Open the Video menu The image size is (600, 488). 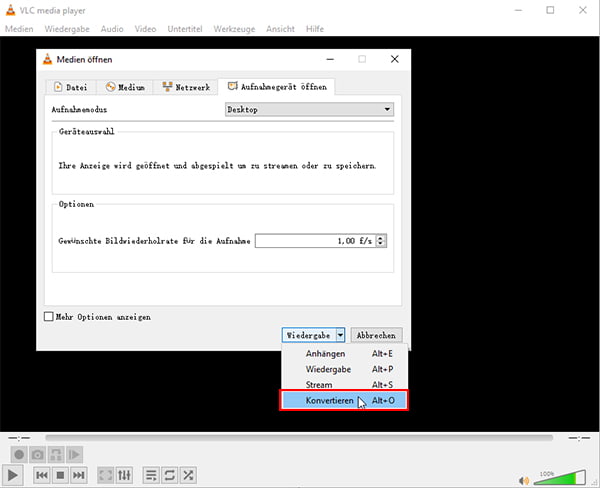tap(145, 29)
